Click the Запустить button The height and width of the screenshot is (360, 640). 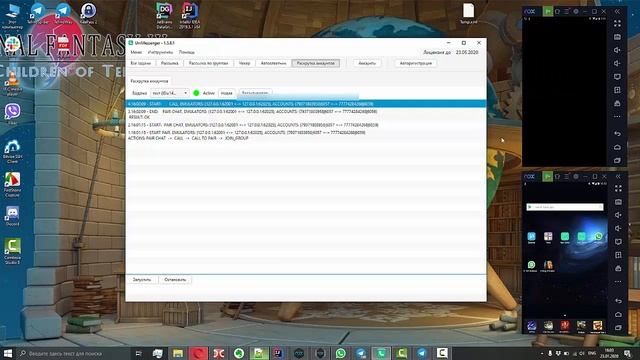coord(142,280)
